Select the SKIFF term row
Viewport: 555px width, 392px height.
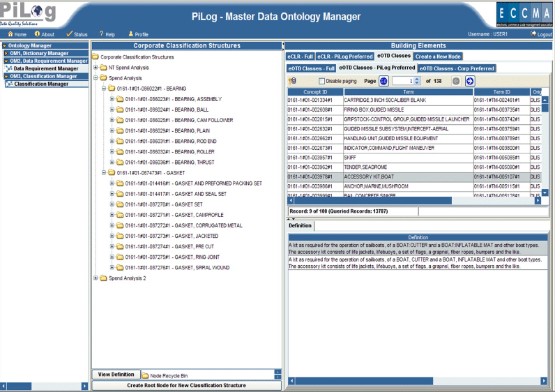pos(414,158)
